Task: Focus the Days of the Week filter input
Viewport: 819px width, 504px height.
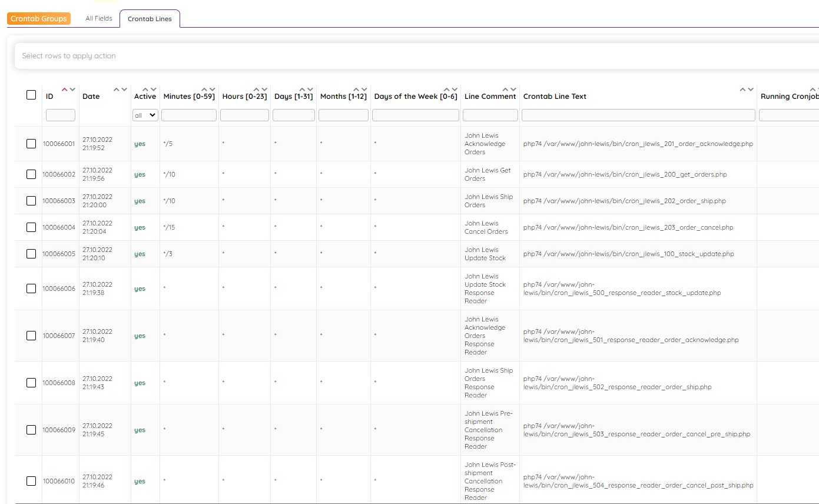Action: [x=416, y=115]
